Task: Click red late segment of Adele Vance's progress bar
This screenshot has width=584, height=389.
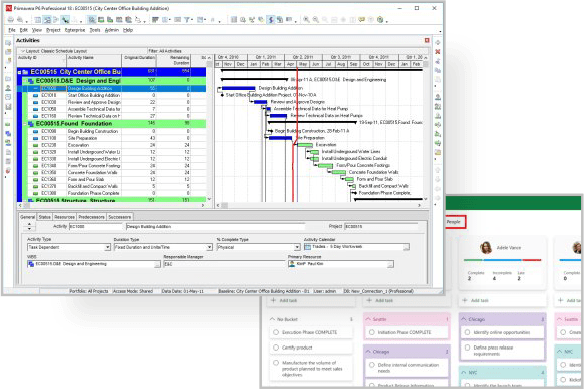Action: point(532,260)
